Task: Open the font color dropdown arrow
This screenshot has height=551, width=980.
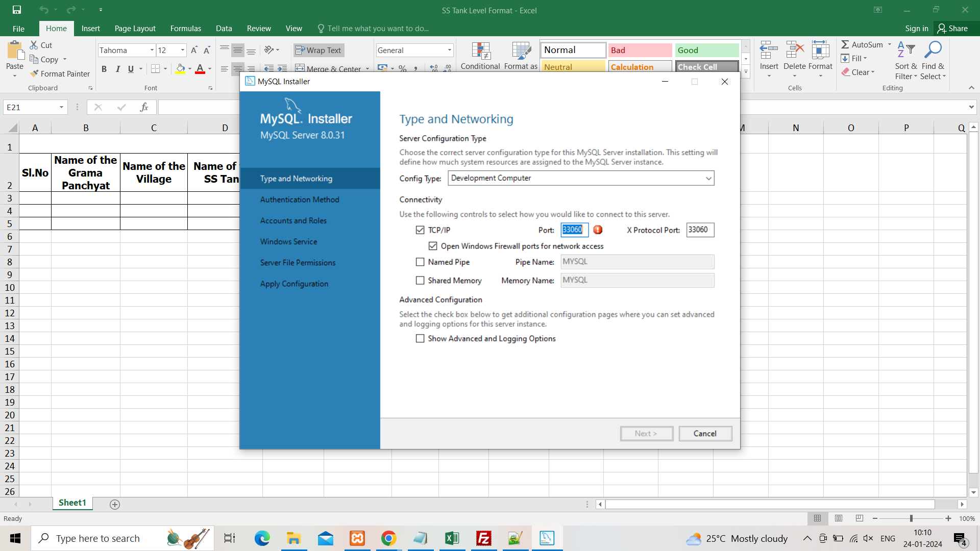Action: [210, 69]
